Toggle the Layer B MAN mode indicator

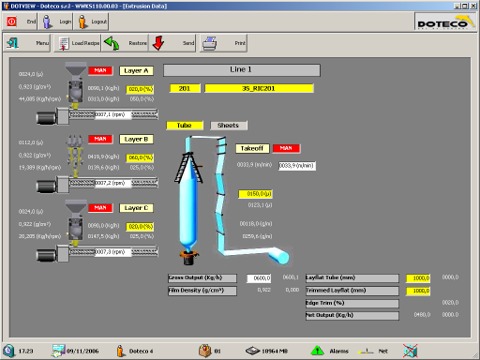tap(100, 139)
